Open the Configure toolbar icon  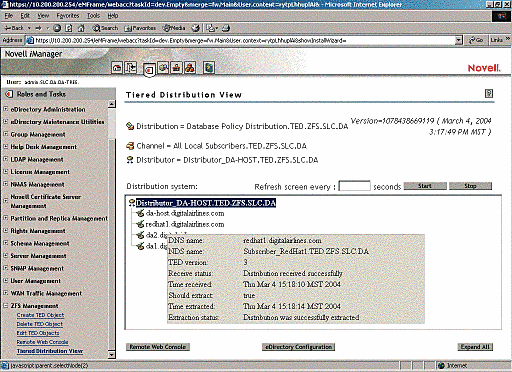pyautogui.click(x=176, y=68)
